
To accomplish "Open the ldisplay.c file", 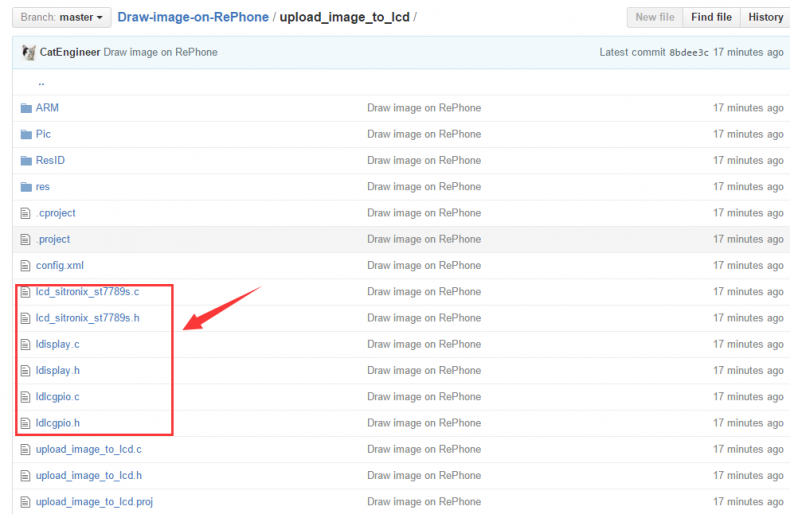I will pos(57,344).
